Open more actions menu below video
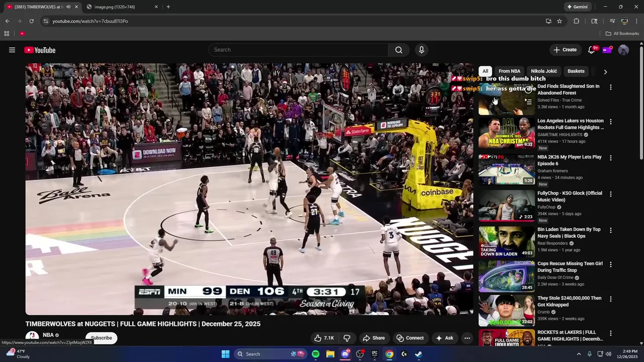Viewport: 644px width, 362px height. [x=467, y=338]
